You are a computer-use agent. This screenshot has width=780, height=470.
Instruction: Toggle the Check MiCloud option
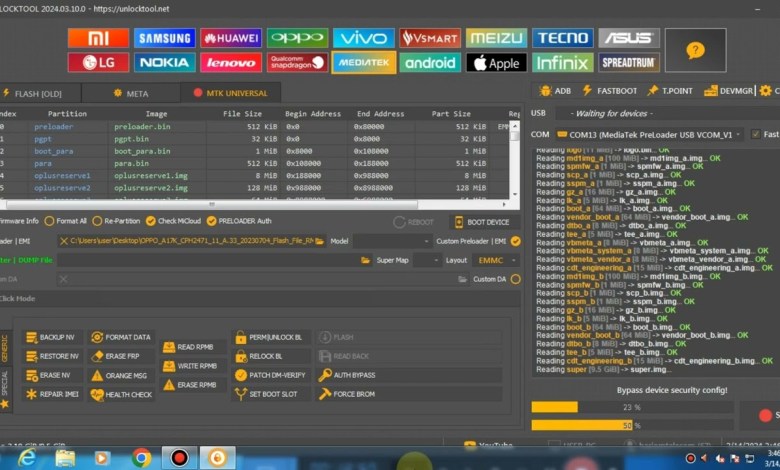(173, 221)
